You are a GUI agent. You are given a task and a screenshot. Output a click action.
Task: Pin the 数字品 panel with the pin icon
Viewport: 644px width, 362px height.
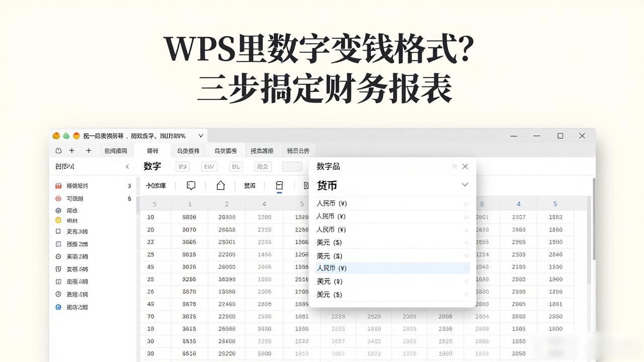454,166
